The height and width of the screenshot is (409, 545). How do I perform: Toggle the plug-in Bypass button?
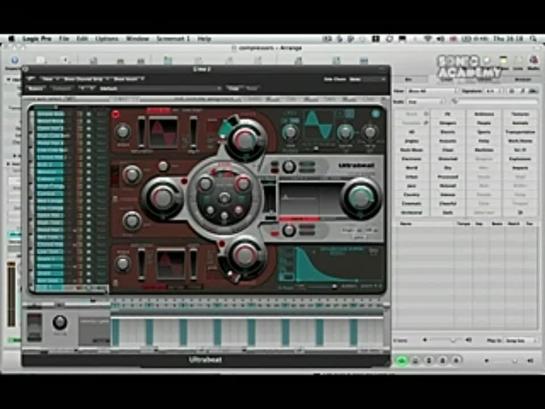pyautogui.click(x=35, y=88)
